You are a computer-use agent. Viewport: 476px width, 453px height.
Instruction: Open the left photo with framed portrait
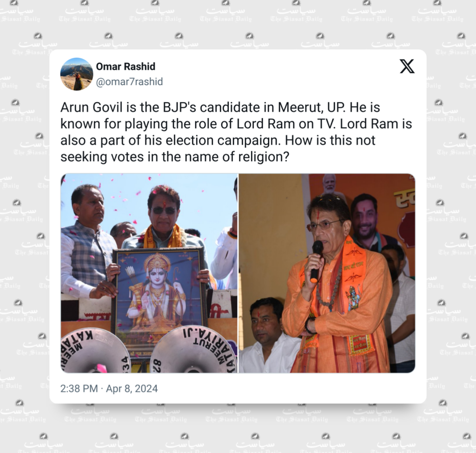149,273
